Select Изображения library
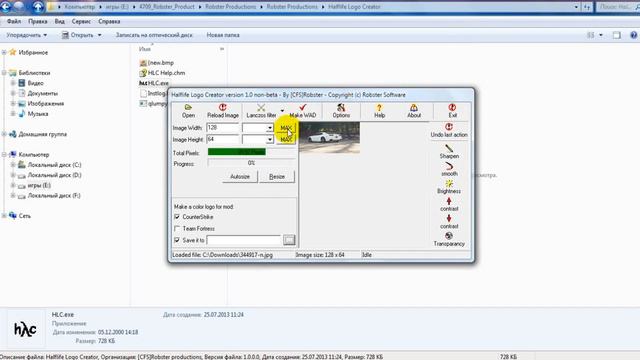Image resolution: width=640 pixels, height=360 pixels. point(45,103)
